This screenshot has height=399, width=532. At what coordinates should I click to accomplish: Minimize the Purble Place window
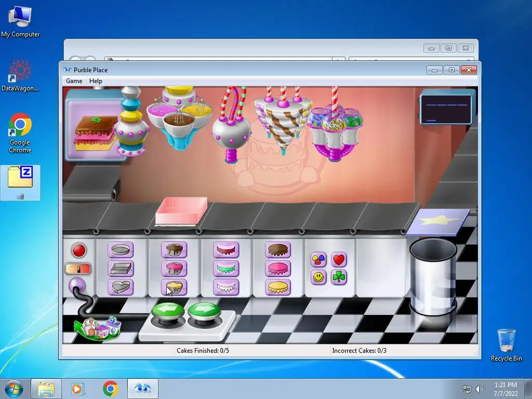coord(434,70)
